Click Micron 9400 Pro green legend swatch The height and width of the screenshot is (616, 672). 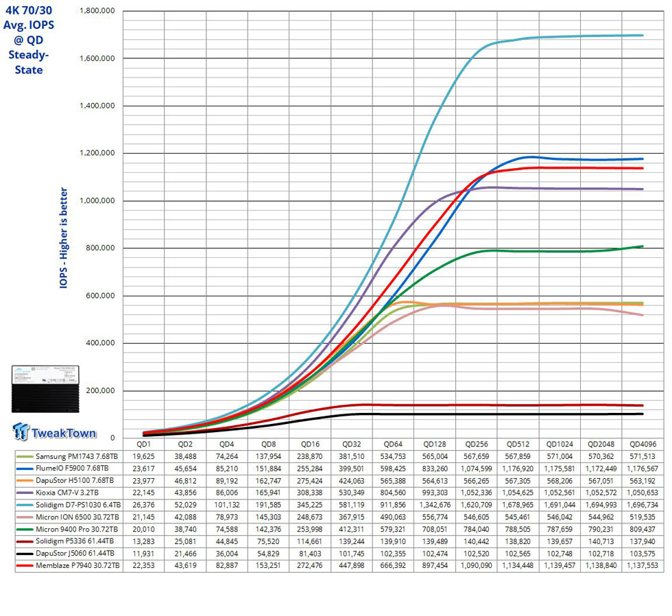[25, 530]
